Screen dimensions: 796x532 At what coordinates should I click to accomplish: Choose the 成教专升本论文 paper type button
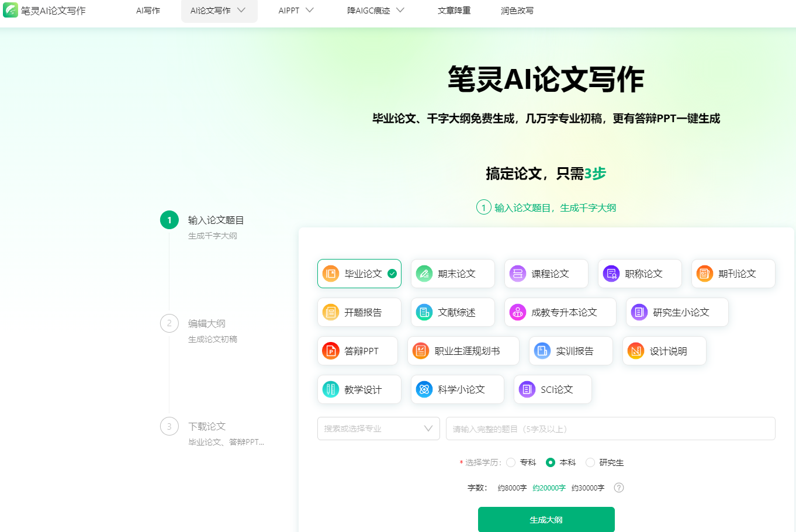coord(560,312)
